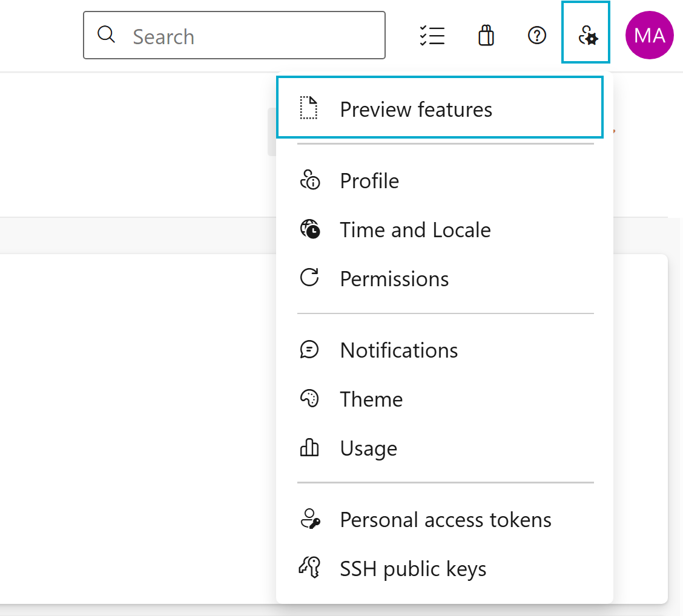
Task: View your Profile settings
Action: coord(369,180)
